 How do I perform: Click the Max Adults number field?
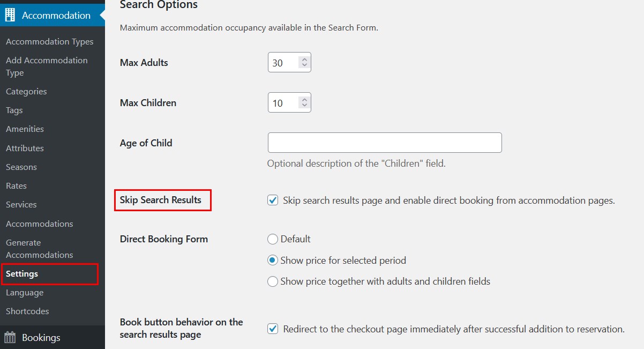pos(289,63)
